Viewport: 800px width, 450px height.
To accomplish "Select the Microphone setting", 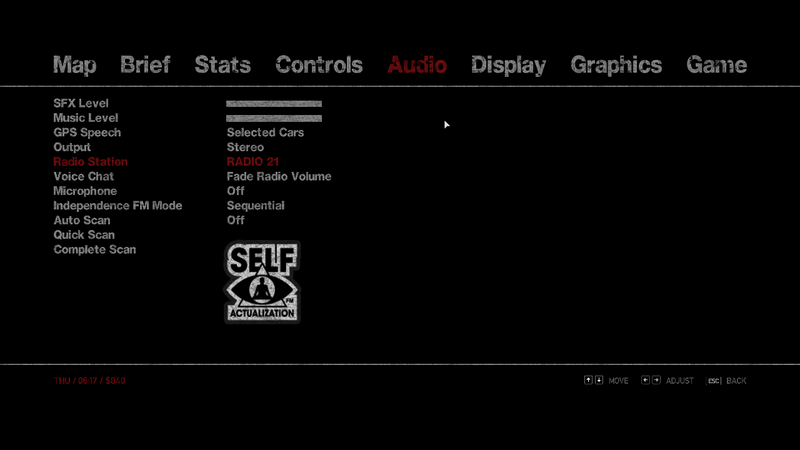I will click(85, 191).
